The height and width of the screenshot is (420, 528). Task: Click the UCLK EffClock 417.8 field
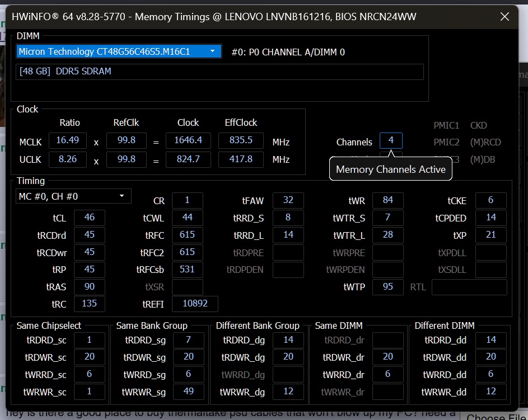click(241, 159)
